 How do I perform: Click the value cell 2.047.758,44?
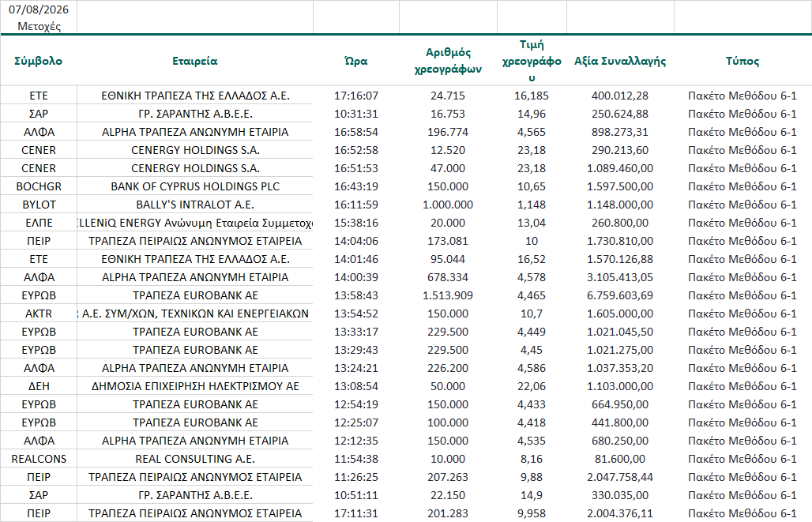pos(620,477)
